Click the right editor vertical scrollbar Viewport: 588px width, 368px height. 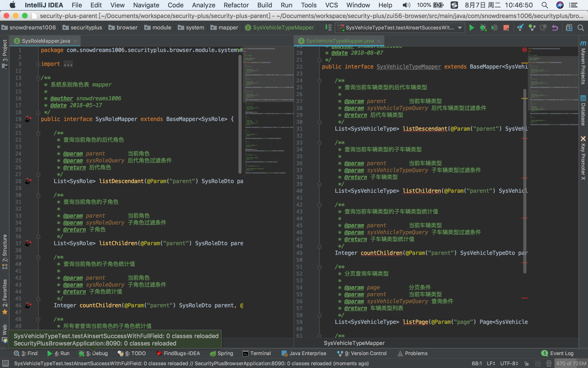(525, 181)
